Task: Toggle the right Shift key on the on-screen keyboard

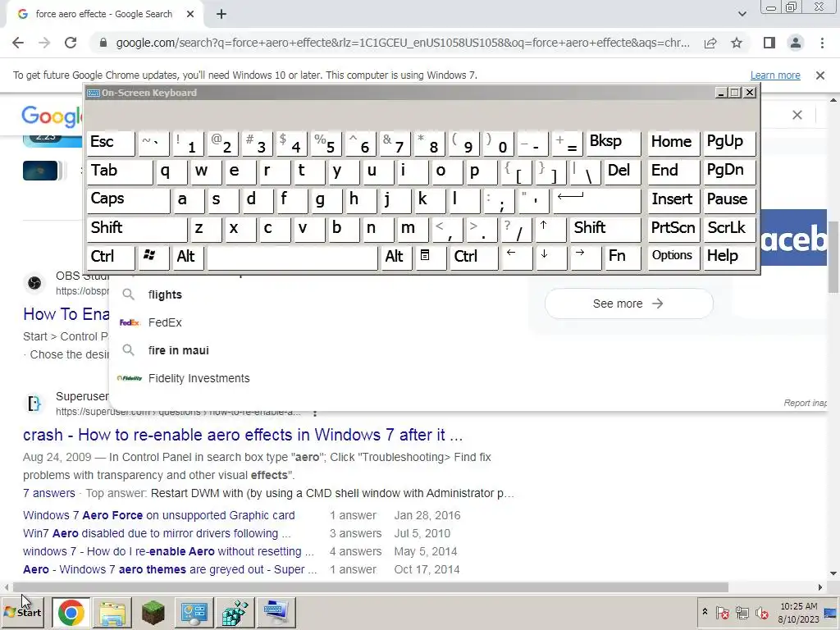Action: tap(605, 229)
